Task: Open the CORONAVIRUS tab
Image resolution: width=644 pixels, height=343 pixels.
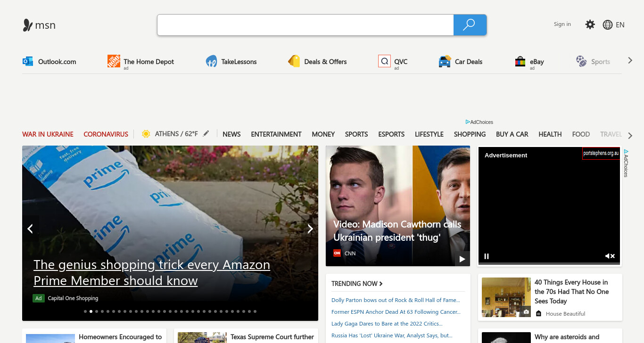Action: point(106,134)
